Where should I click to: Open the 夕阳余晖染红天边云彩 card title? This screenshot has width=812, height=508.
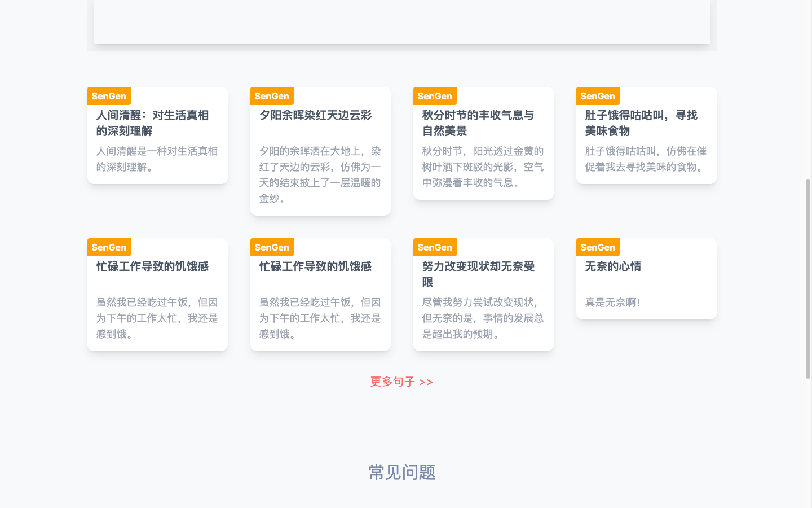point(315,115)
